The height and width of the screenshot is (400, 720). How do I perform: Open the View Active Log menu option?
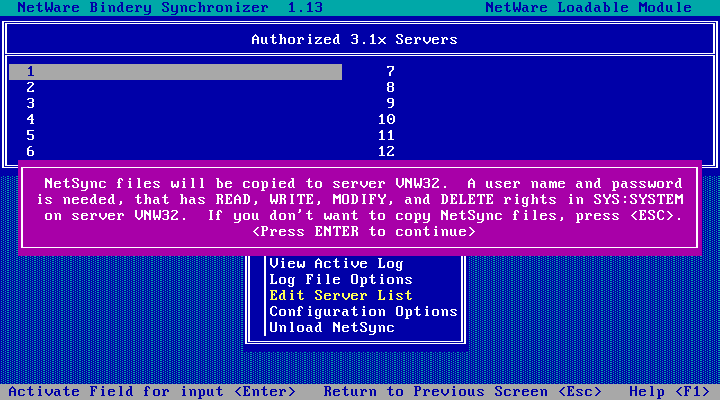[x=336, y=264]
